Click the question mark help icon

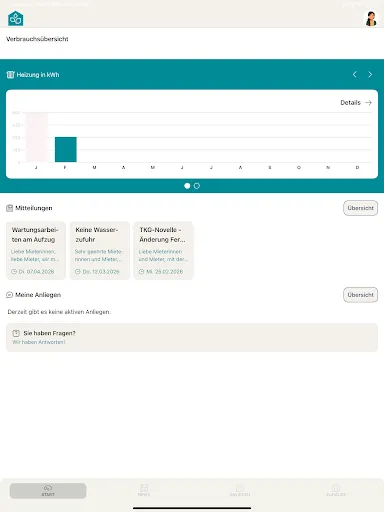pyautogui.click(x=16, y=333)
